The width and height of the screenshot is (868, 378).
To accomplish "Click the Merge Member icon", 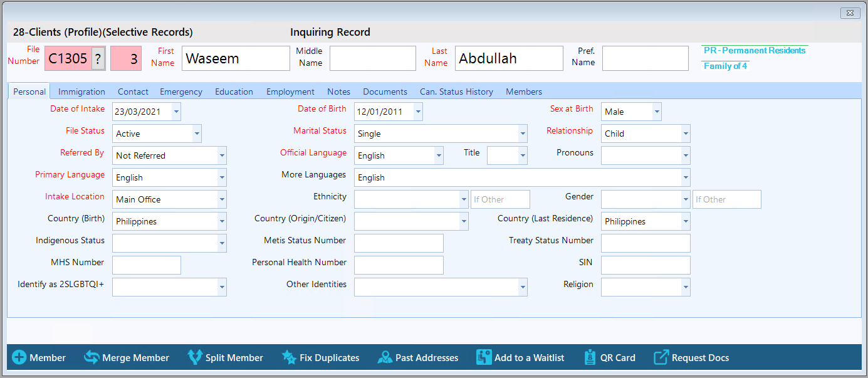I will pos(92,358).
